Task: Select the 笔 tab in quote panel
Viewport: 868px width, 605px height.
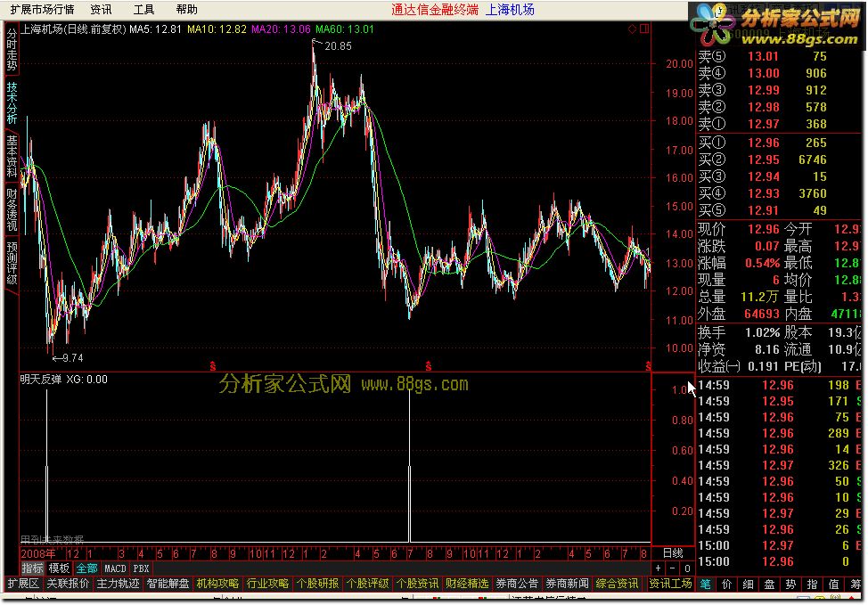Action: tap(705, 584)
